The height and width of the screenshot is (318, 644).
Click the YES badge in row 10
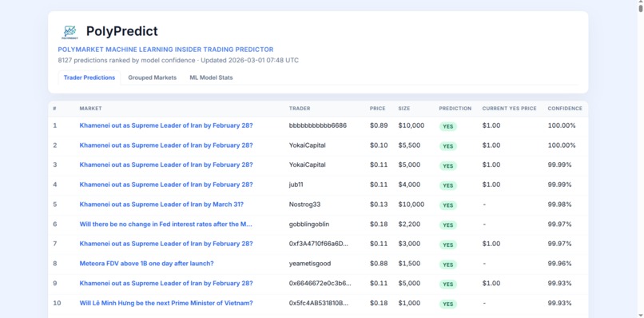pyautogui.click(x=447, y=304)
